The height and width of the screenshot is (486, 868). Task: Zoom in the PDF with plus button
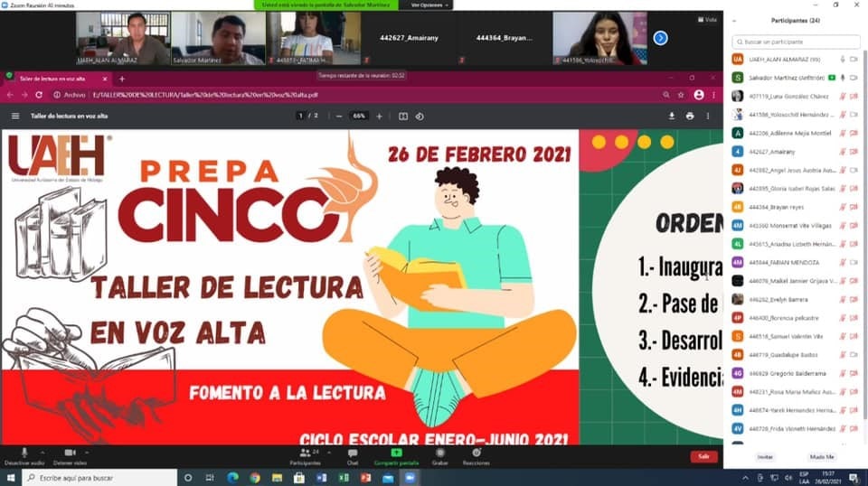[x=379, y=117]
